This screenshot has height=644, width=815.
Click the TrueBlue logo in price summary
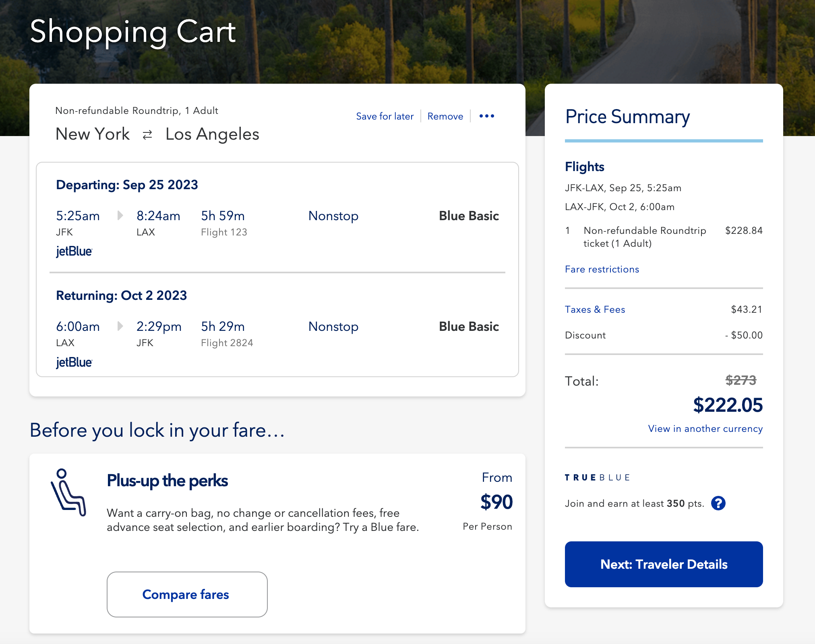tap(598, 477)
